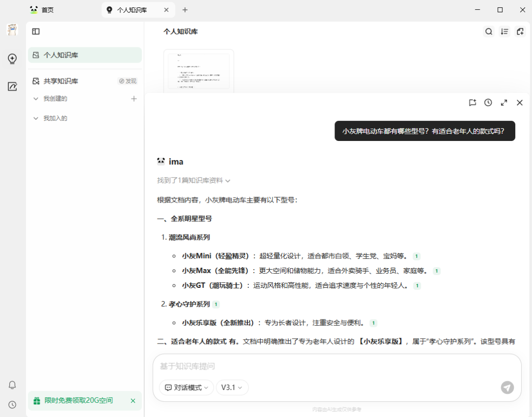Expand the chat panel to fullscreen

[504, 103]
